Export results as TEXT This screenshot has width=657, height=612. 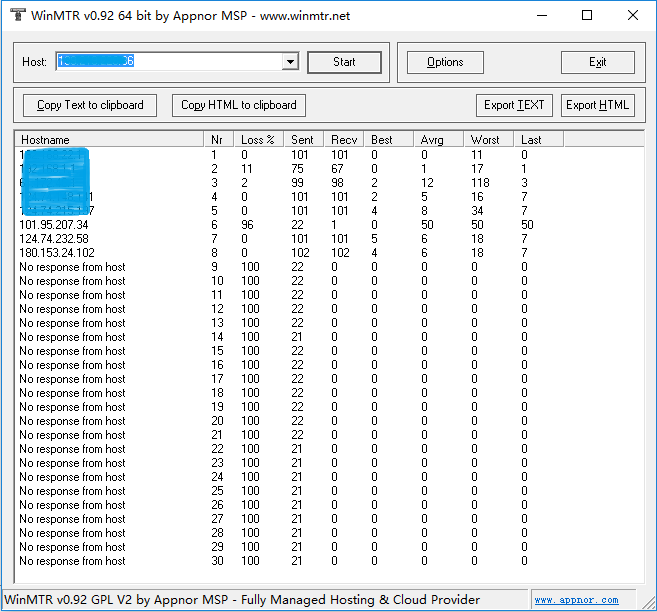[514, 105]
